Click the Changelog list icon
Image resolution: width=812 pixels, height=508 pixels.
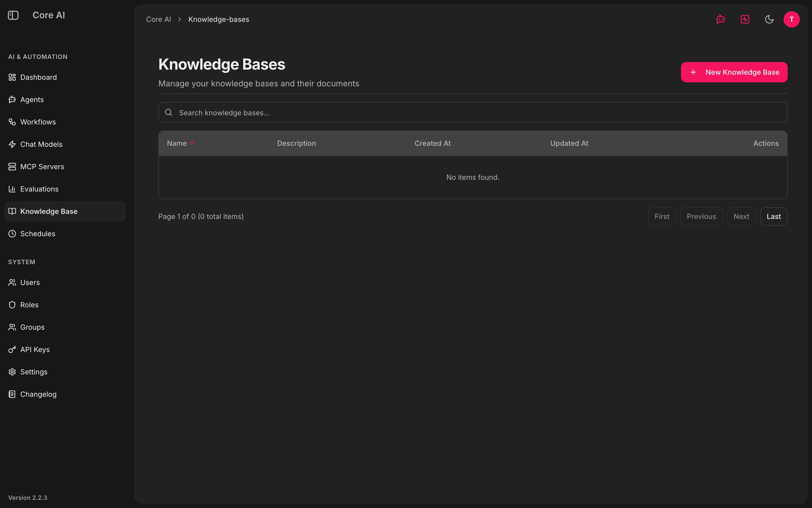(12, 394)
